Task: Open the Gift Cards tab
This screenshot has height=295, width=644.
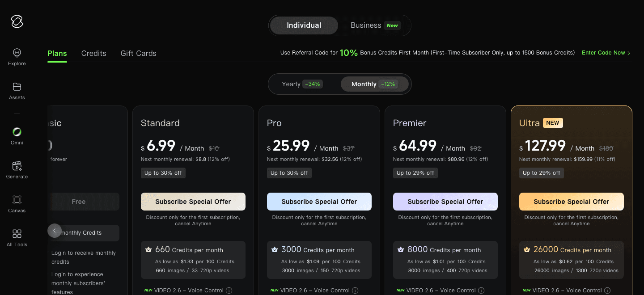Action: pos(139,53)
